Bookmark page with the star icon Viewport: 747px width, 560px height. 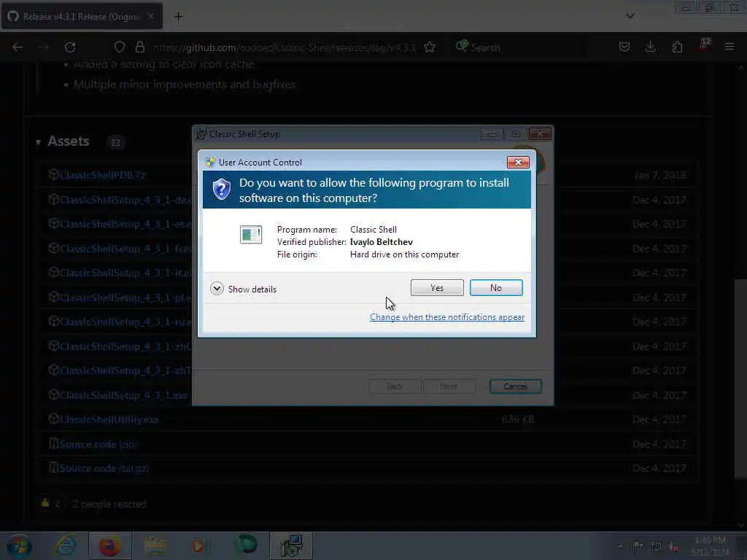[x=430, y=47]
